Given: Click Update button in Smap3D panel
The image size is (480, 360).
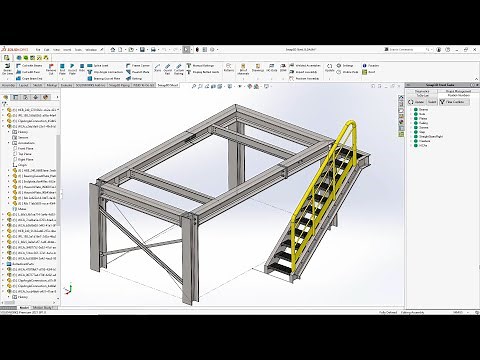Looking at the screenshot, I should [417, 102].
